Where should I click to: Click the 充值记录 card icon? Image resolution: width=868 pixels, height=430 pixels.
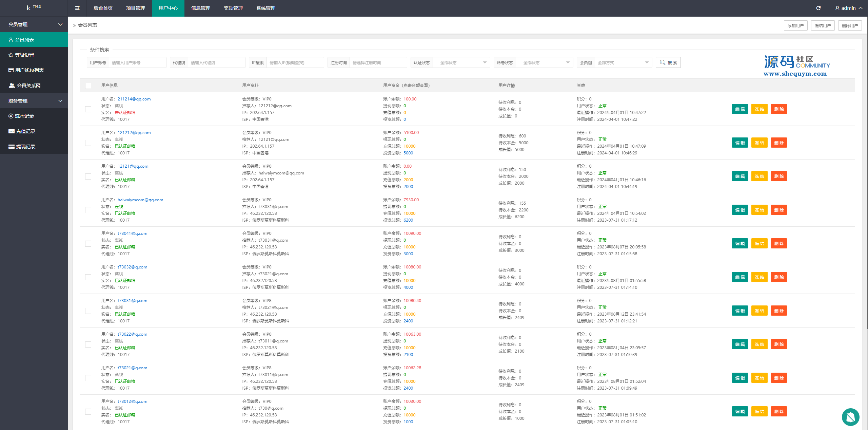(12, 131)
